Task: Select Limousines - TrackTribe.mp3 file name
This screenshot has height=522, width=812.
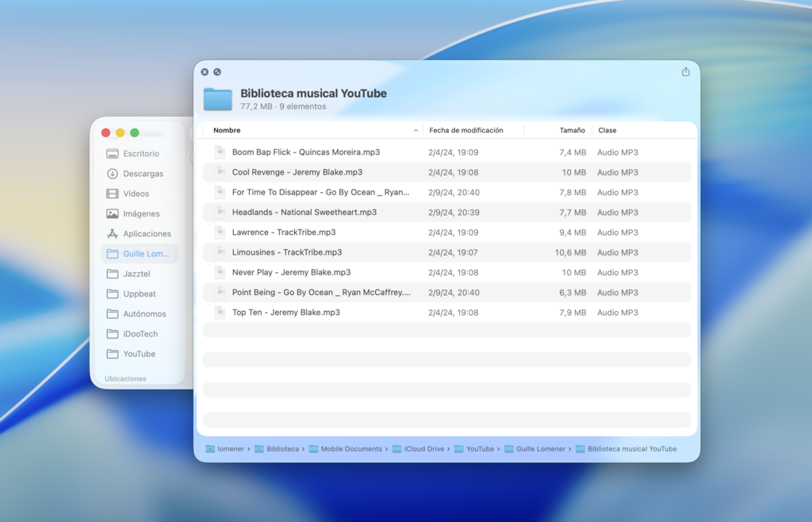Action: (287, 252)
